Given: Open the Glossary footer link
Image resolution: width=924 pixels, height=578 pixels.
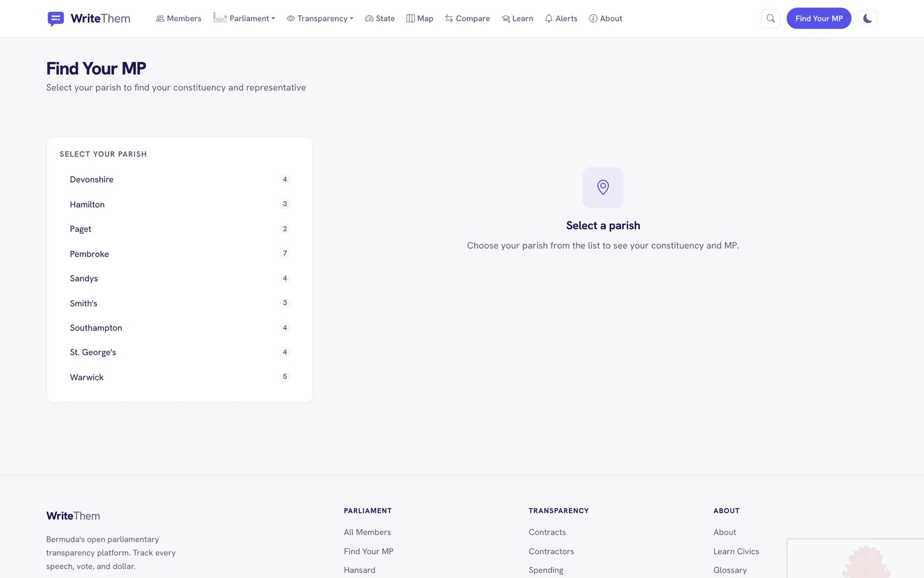Looking at the screenshot, I should [x=730, y=570].
